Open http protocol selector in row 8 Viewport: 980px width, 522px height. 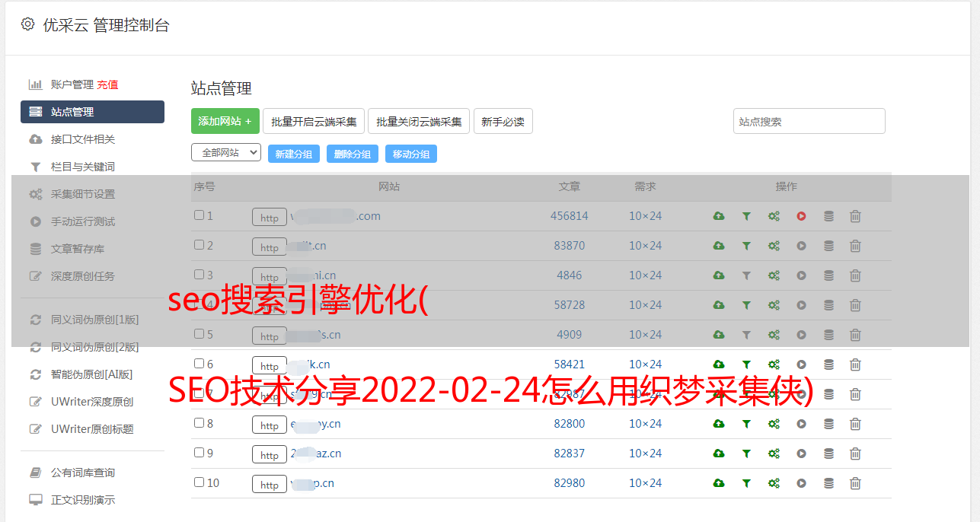tap(270, 425)
